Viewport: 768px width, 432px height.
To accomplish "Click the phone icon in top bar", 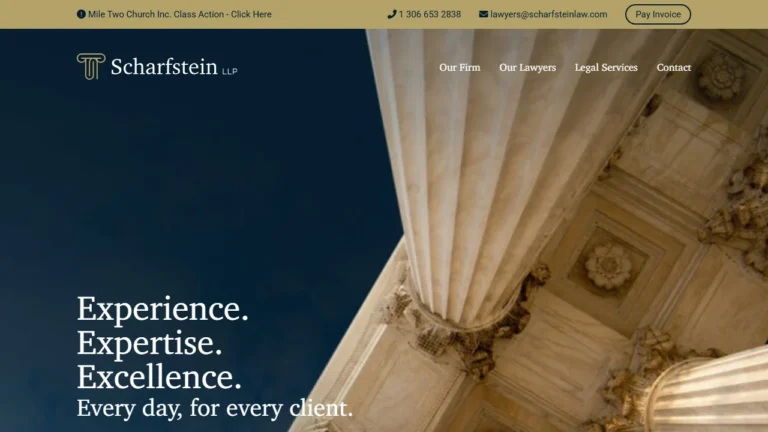I will click(x=391, y=14).
